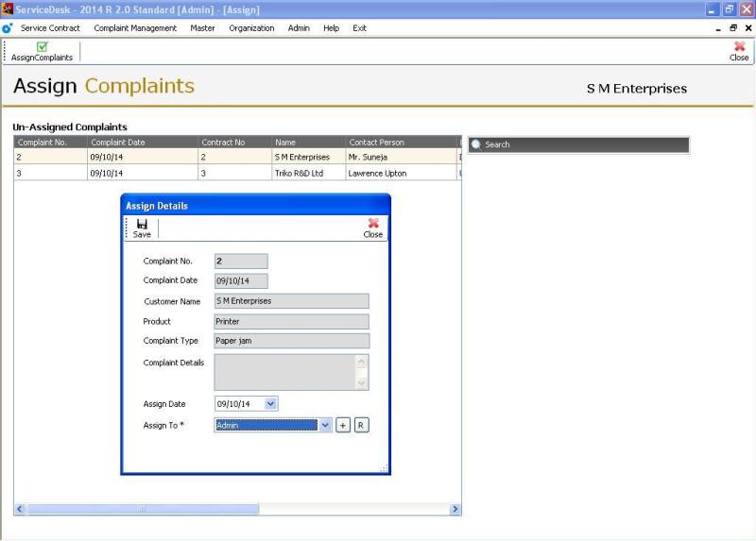Click the Complaint Type field showing Paper jam
Screen dimensions: 756x541
click(292, 341)
